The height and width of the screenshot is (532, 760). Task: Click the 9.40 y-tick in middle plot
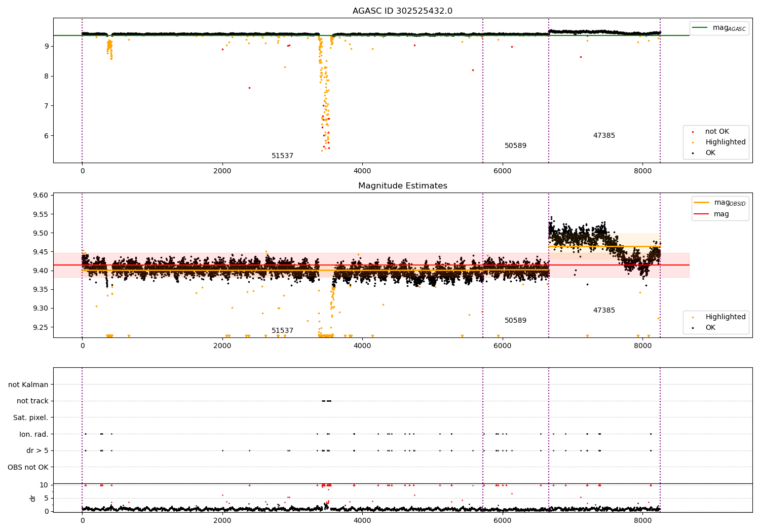[x=40, y=271]
